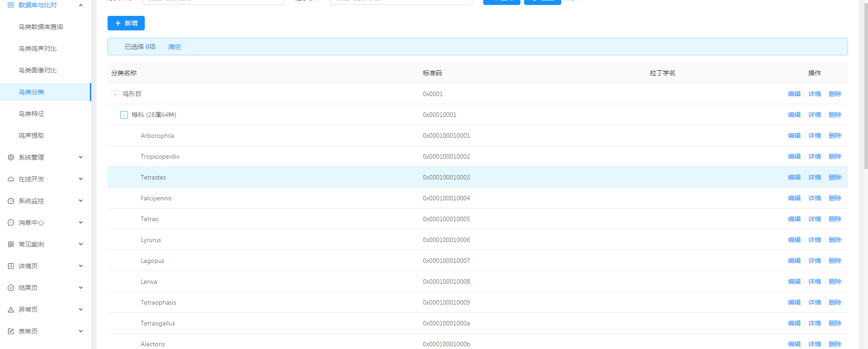Open 详情 for Lyrurus row
The height and width of the screenshot is (349, 868).
(814, 240)
